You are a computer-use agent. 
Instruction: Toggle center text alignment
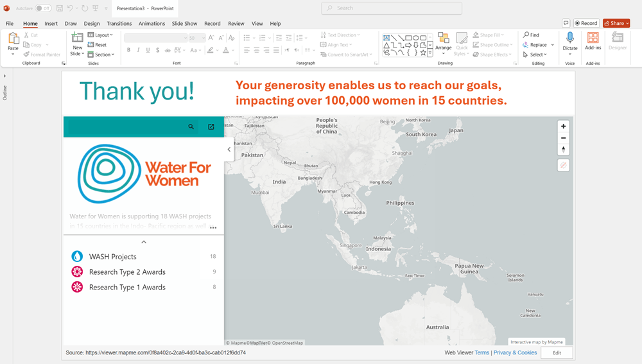coord(256,50)
